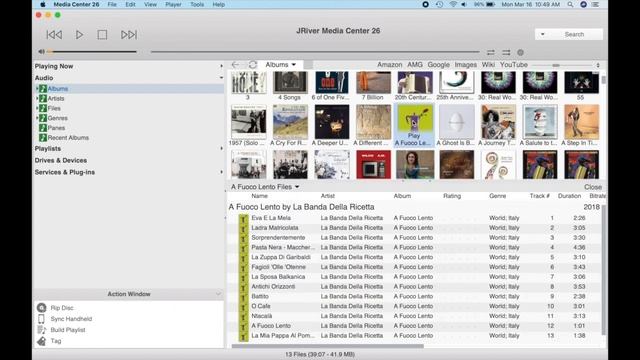640x360 pixels.
Task: Click the stop playback button
Action: pos(102,35)
